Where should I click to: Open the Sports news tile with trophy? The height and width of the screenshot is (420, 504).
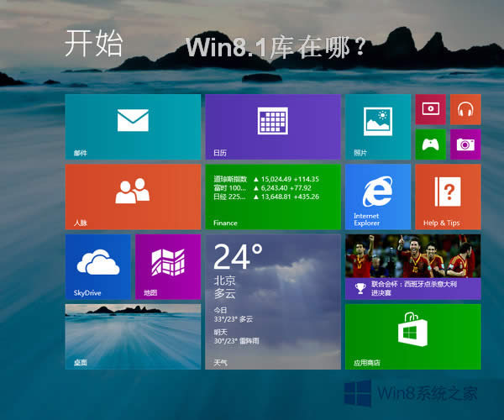click(413, 267)
